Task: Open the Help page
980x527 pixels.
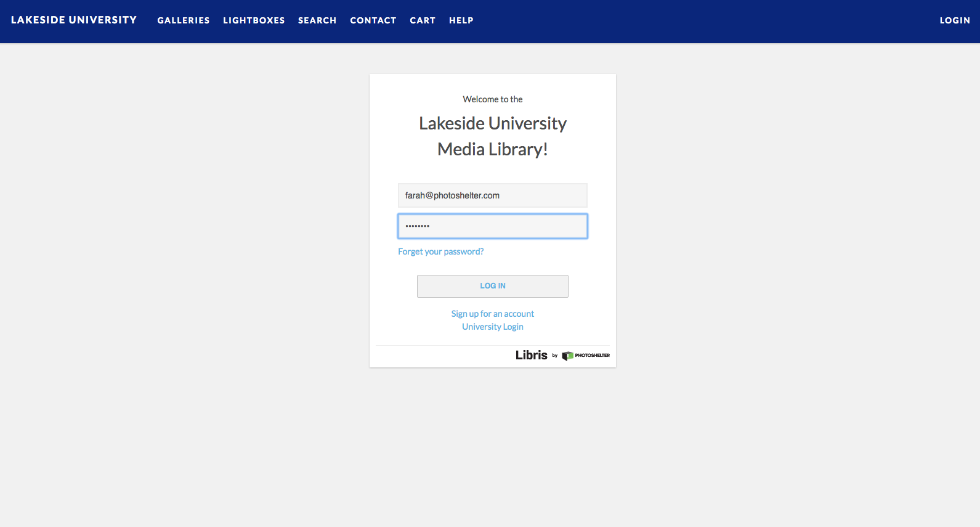Action: point(461,20)
